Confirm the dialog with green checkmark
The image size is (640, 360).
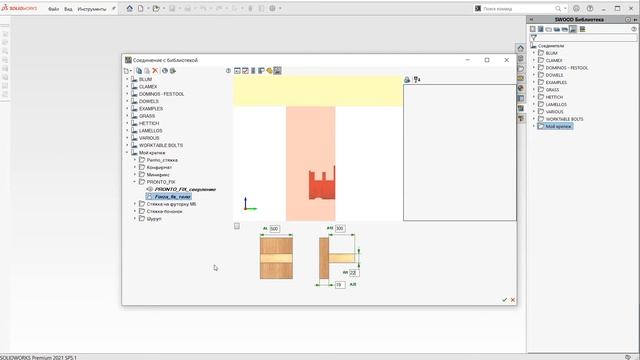(504, 300)
